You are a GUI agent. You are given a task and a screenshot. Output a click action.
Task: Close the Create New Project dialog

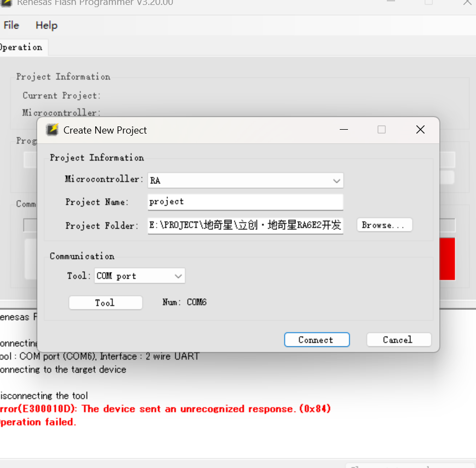pos(420,130)
